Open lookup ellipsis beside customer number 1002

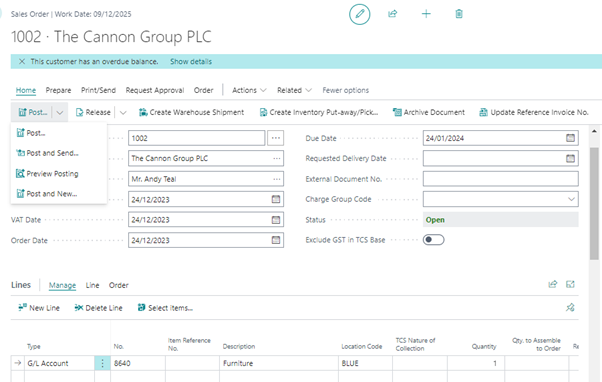coord(276,138)
